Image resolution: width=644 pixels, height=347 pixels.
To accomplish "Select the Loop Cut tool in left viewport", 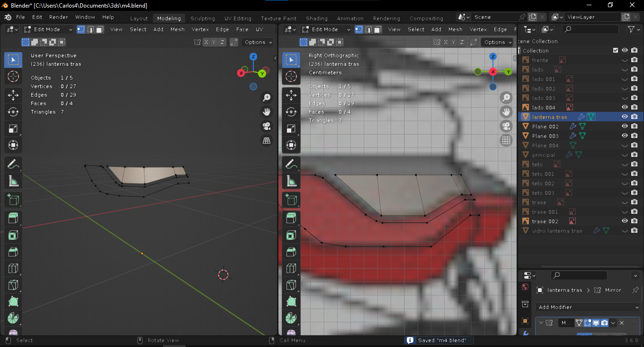I will (x=13, y=268).
